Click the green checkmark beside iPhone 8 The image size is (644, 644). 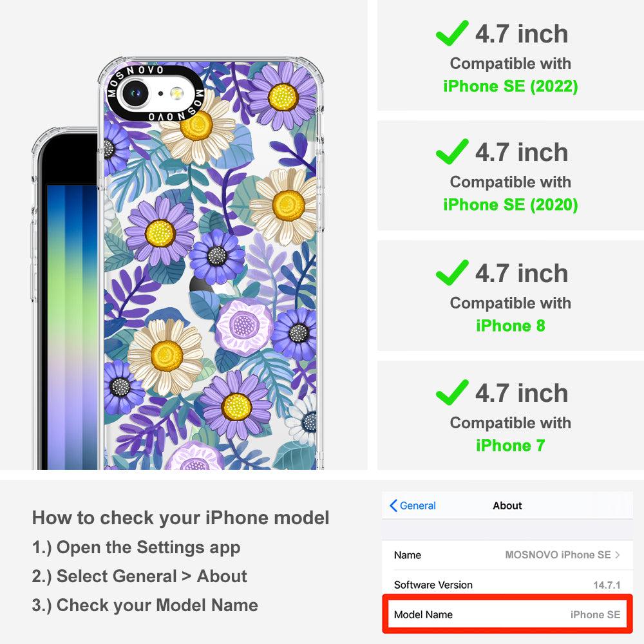[x=452, y=272]
